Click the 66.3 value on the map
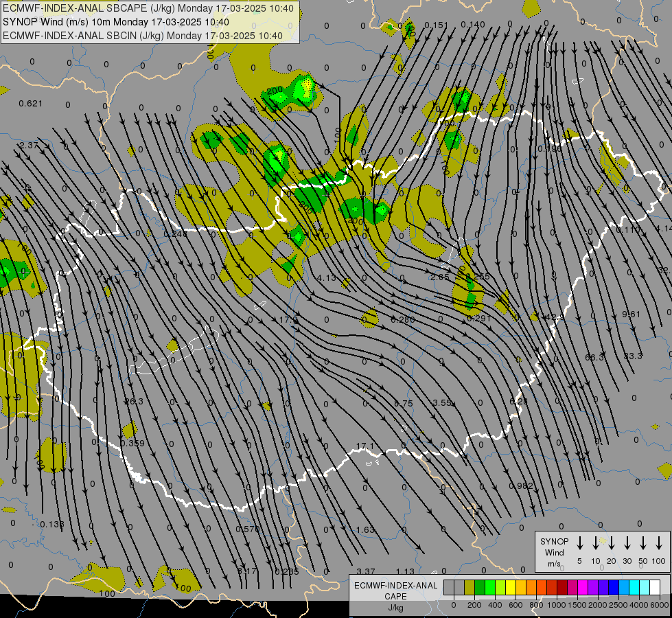Viewport: 672px width, 618px height. coord(594,357)
